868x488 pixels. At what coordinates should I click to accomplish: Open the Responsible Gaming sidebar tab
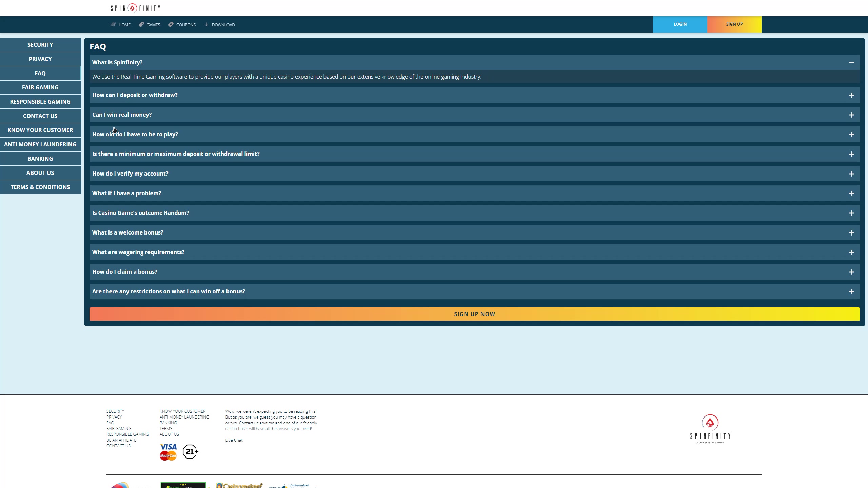40,102
